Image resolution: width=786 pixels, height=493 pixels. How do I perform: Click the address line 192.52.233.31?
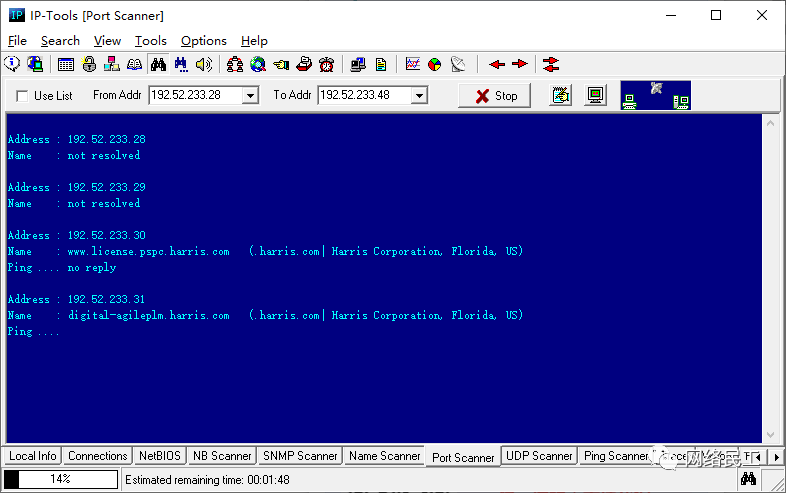pyautogui.click(x=77, y=299)
